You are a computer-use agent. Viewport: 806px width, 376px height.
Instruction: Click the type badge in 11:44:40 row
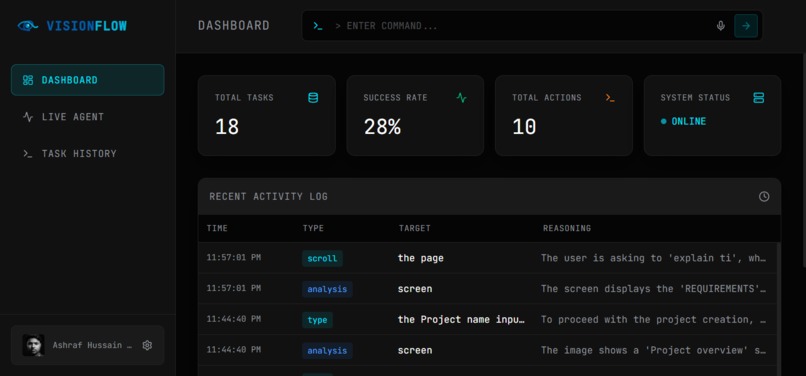point(317,320)
